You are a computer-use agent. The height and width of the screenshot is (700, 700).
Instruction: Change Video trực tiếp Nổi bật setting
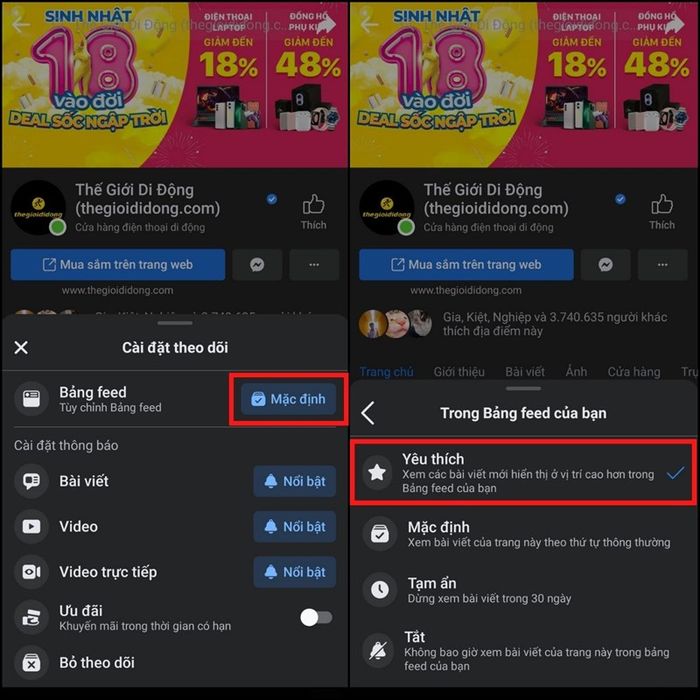tap(295, 572)
